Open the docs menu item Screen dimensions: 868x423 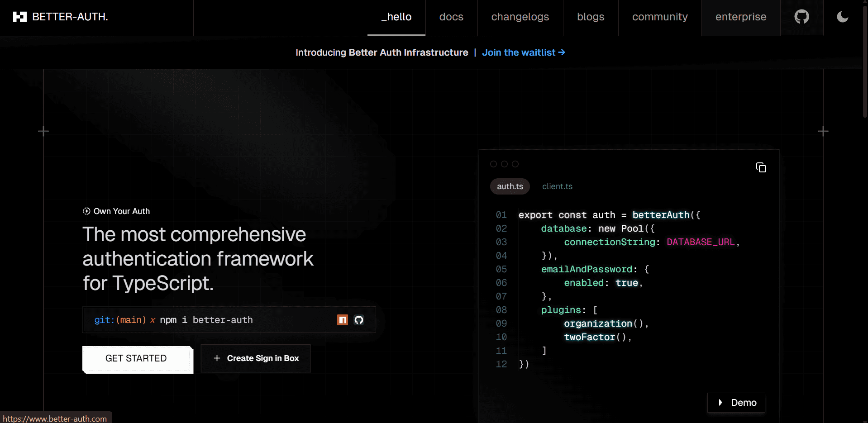(451, 17)
